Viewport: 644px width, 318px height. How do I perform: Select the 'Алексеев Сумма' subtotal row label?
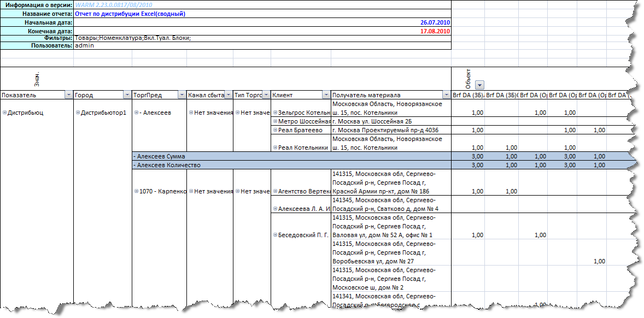coord(161,156)
